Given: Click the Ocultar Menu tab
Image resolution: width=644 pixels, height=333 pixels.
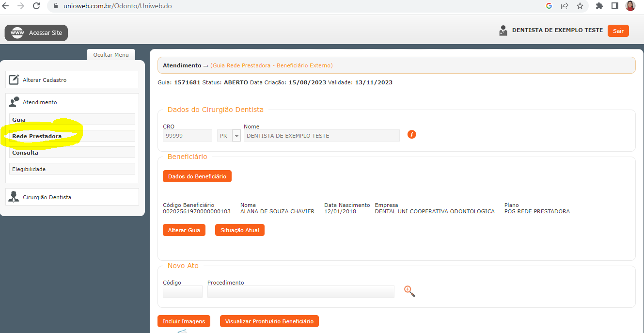Looking at the screenshot, I should click(x=111, y=55).
